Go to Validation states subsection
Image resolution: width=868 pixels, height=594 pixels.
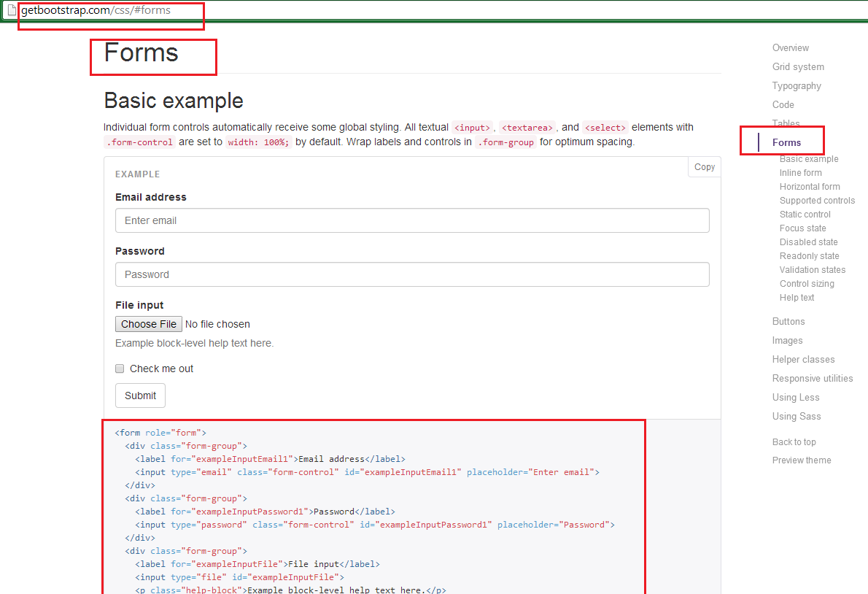click(813, 270)
